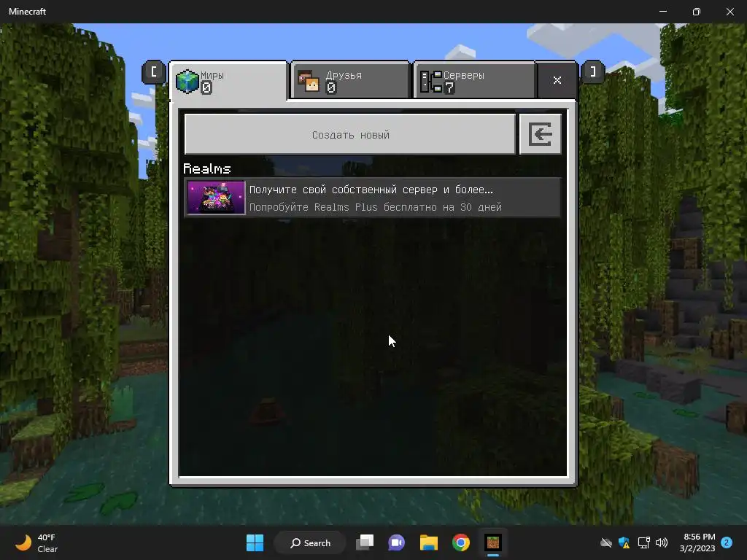Open the Windows Start menu

pos(255,542)
